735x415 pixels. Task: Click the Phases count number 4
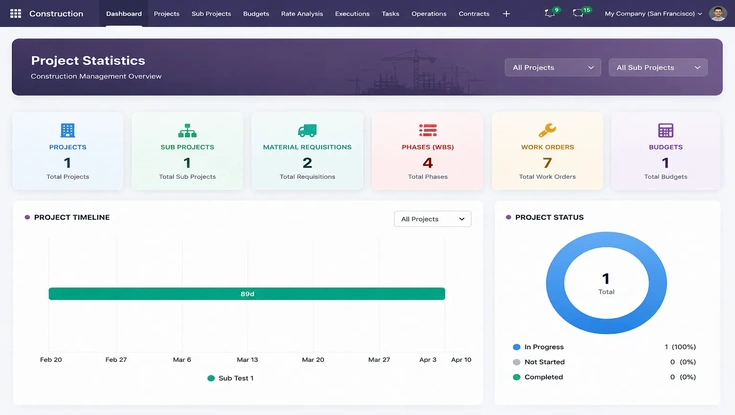(x=428, y=163)
